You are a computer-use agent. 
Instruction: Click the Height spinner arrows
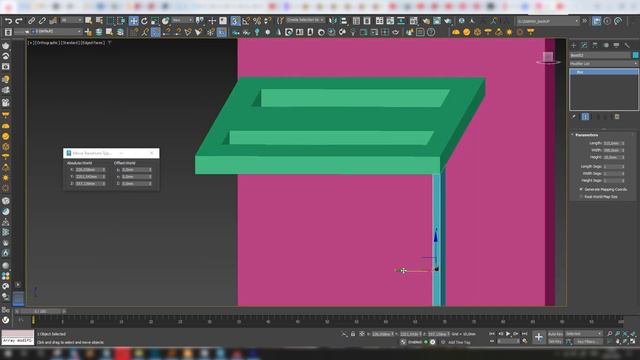tap(623, 157)
